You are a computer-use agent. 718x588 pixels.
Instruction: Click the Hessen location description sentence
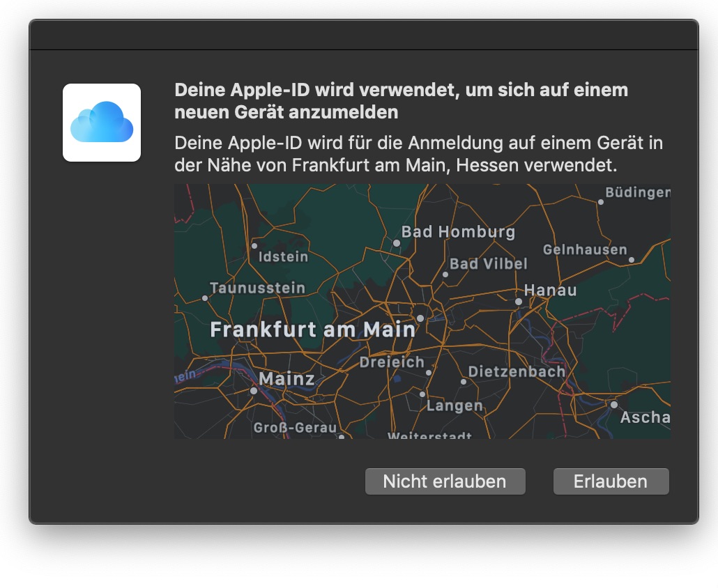418,154
